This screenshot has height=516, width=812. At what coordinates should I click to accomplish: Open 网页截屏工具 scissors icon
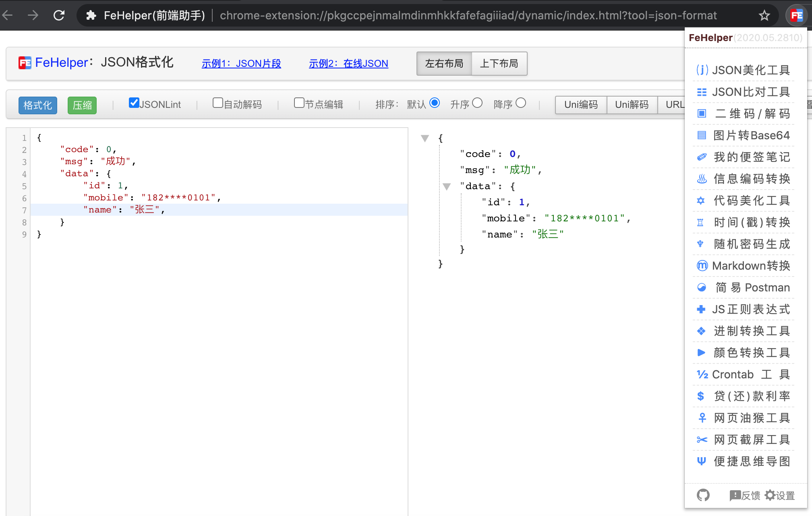[702, 440]
